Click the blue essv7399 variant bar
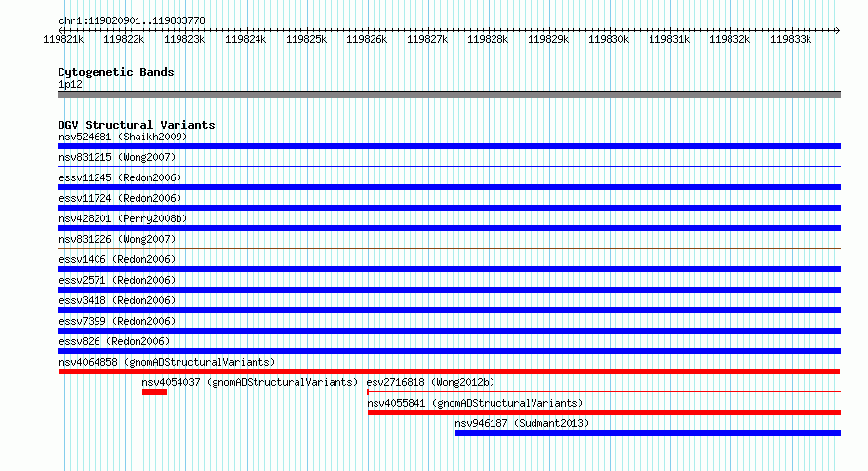Viewport: 868px width, 471px height. pos(449,331)
